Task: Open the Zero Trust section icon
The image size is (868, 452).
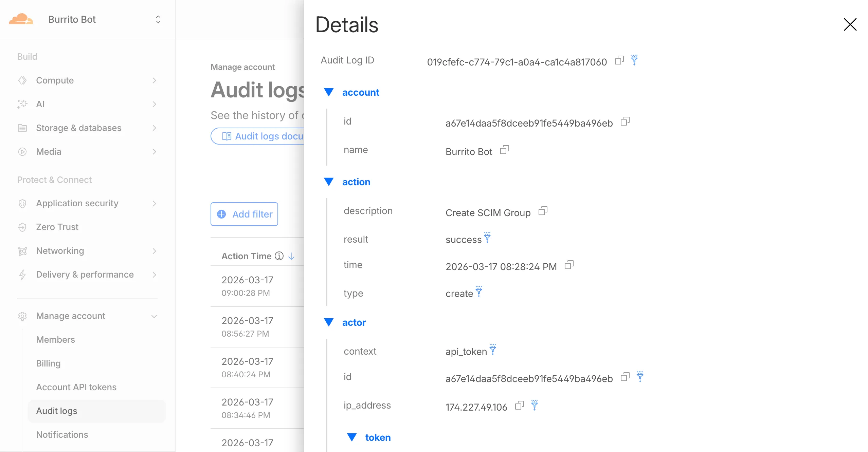Action: click(x=22, y=227)
